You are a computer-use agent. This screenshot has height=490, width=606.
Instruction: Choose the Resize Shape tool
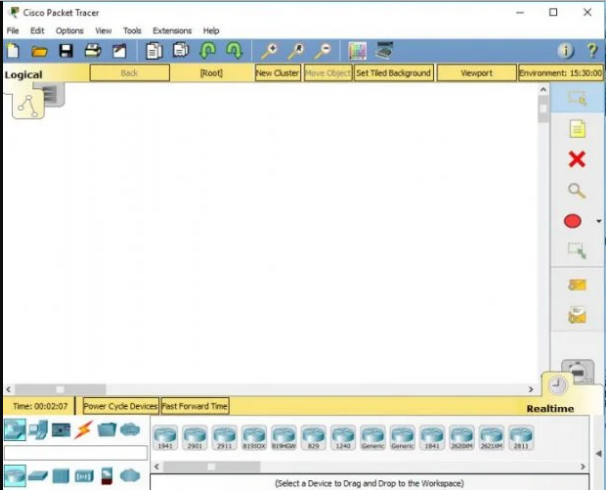pos(577,250)
